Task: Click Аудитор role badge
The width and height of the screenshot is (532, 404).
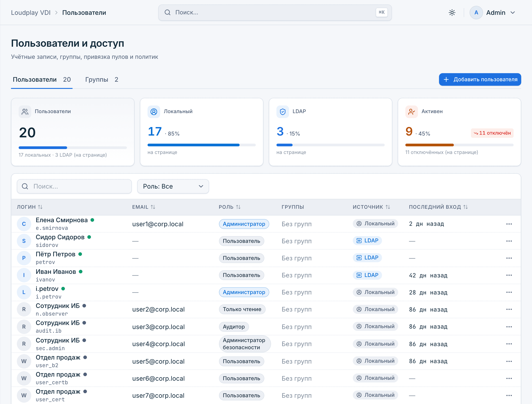Action: pos(234,327)
